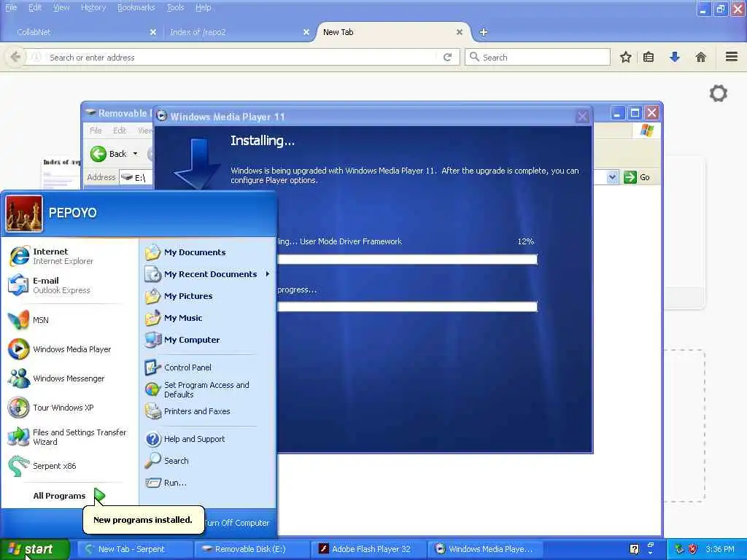Expand address dropdown in Removable Disk window
747x560 pixels.
coord(613,177)
